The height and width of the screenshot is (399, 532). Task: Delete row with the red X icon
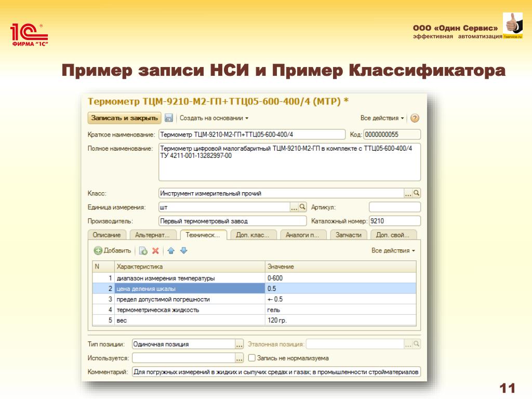click(x=155, y=251)
